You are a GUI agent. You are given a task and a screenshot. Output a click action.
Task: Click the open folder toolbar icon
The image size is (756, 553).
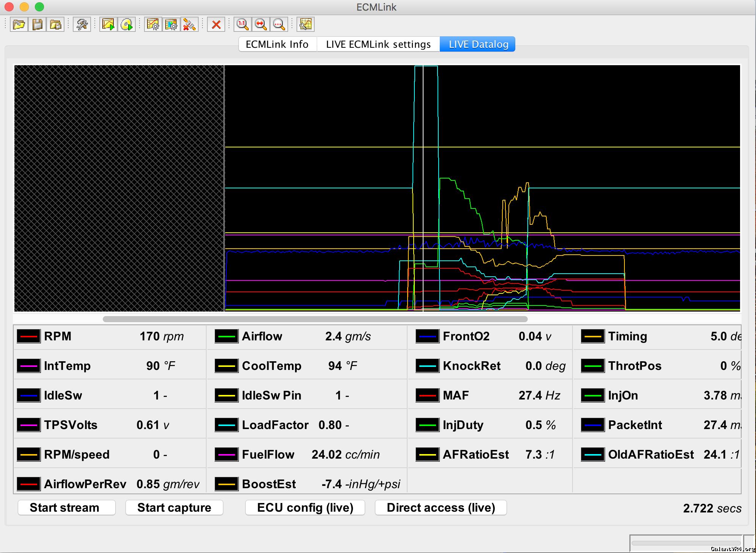pos(19,25)
